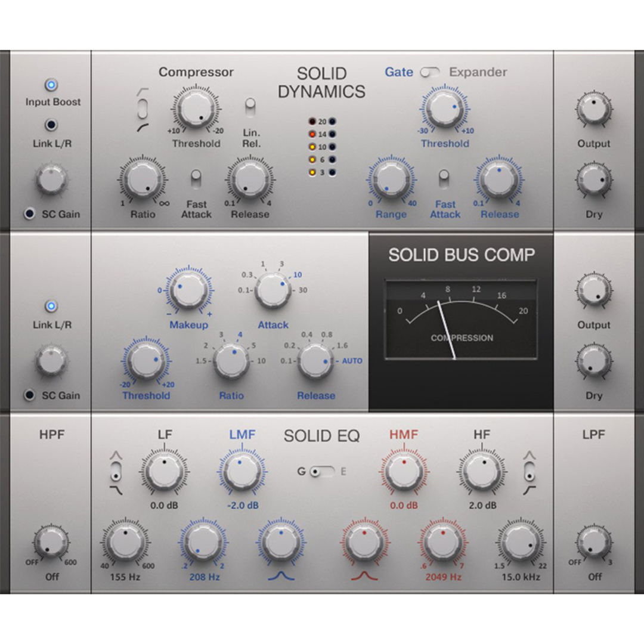Click the Bus Comp Makeup knob

188,290
